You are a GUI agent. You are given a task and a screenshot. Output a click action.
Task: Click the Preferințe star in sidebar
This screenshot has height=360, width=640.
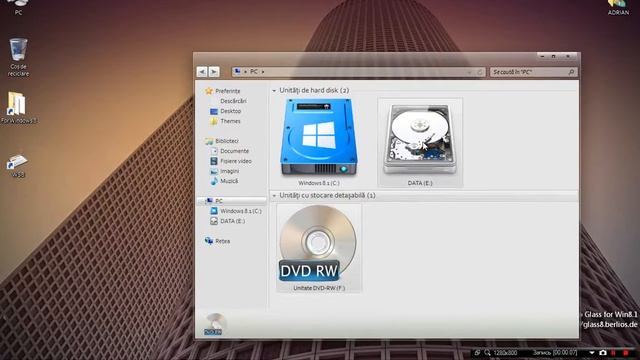209,91
